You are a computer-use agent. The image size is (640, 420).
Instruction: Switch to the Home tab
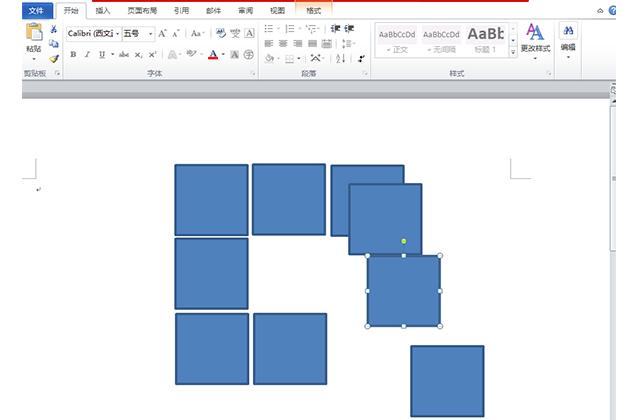(71, 11)
